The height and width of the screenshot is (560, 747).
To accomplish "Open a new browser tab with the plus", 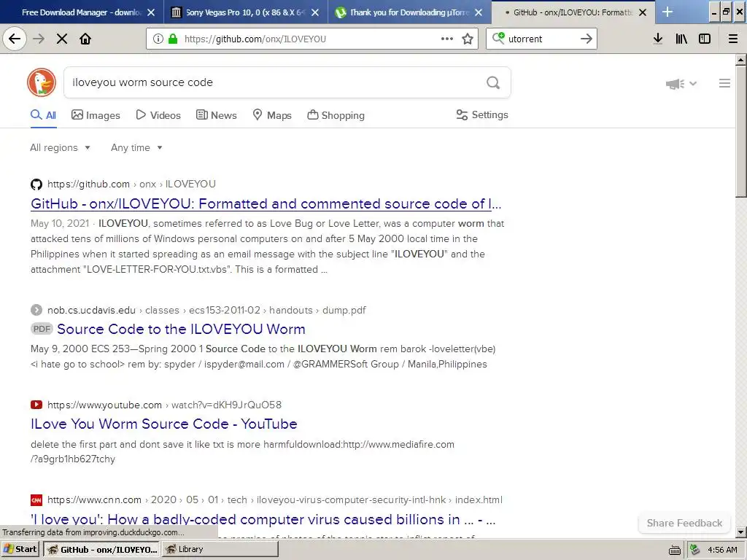I will pos(667,12).
